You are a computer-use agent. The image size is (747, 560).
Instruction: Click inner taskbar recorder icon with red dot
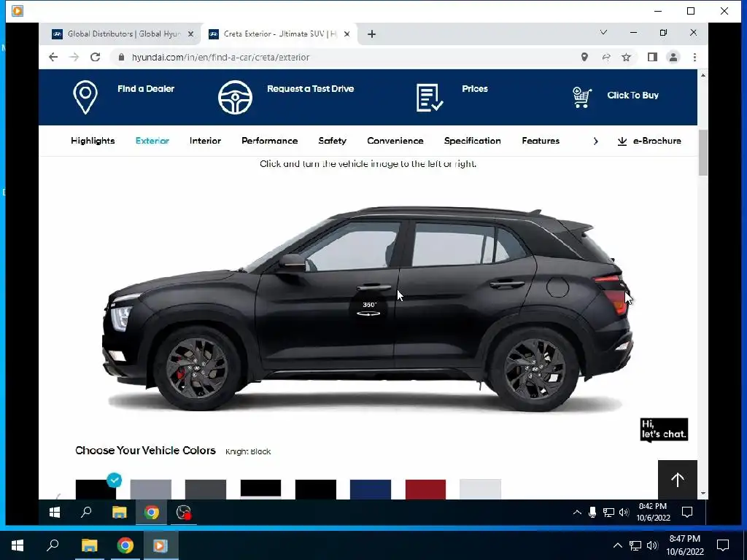tap(183, 513)
